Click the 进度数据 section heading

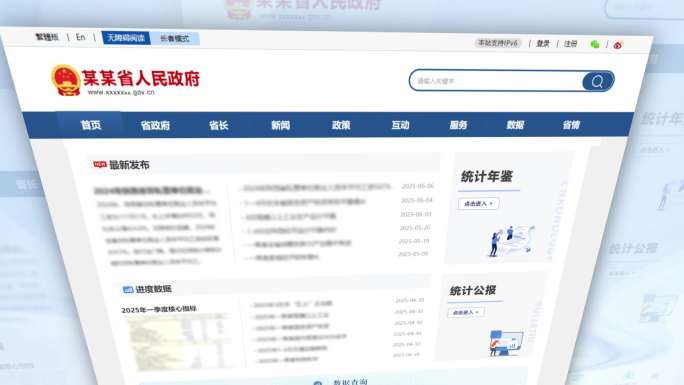153,289
